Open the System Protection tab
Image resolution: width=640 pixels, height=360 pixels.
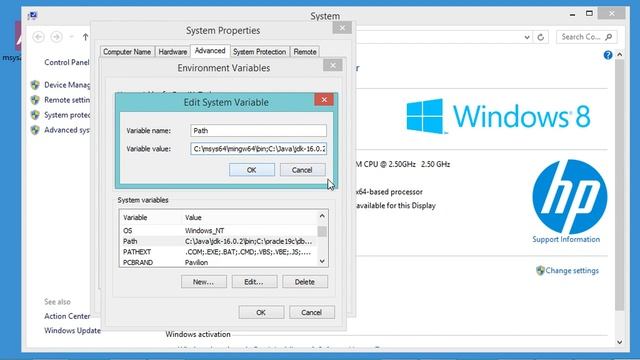tap(259, 52)
